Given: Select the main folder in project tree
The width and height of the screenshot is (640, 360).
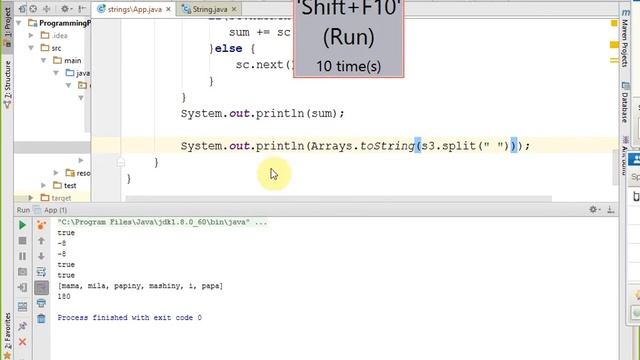Looking at the screenshot, I should (67, 60).
